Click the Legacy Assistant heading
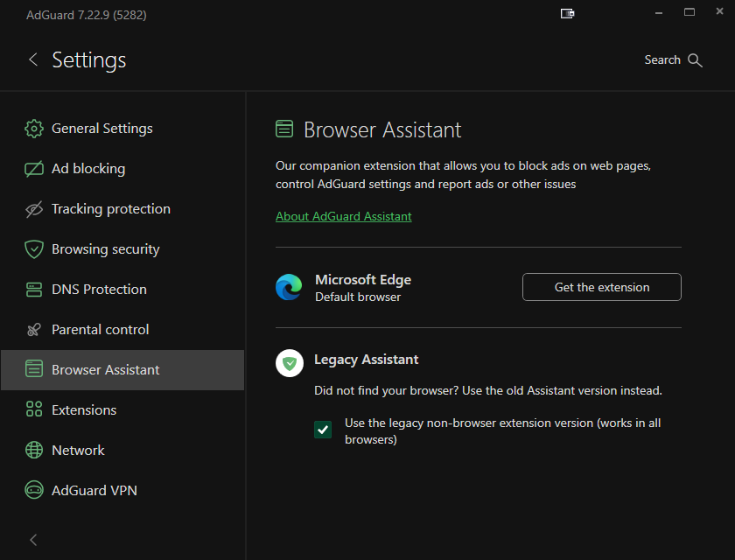This screenshot has height=560, width=735. pyautogui.click(x=366, y=360)
